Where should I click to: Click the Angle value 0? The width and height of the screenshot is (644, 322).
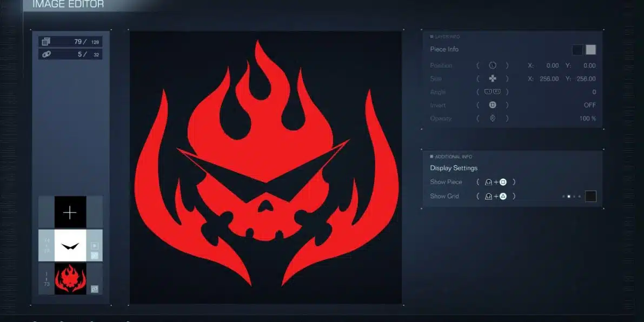pos(594,91)
